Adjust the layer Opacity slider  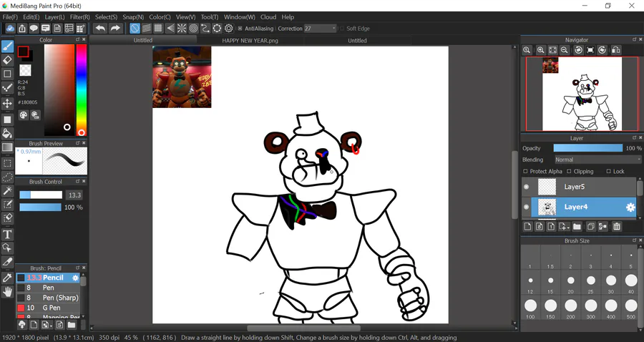pos(588,148)
